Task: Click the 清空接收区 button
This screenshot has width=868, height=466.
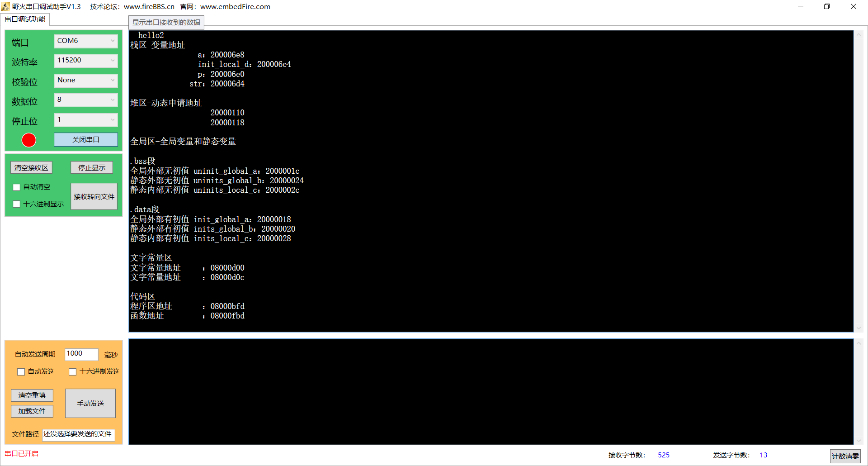Action: tap(31, 167)
